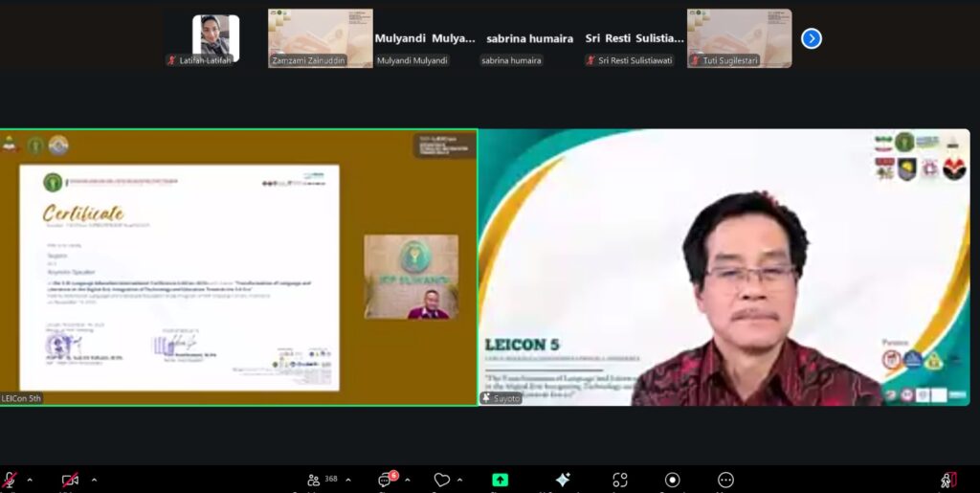Image resolution: width=980 pixels, height=493 pixels.
Task: Open the AI Companion sparkle icon
Action: (563, 480)
